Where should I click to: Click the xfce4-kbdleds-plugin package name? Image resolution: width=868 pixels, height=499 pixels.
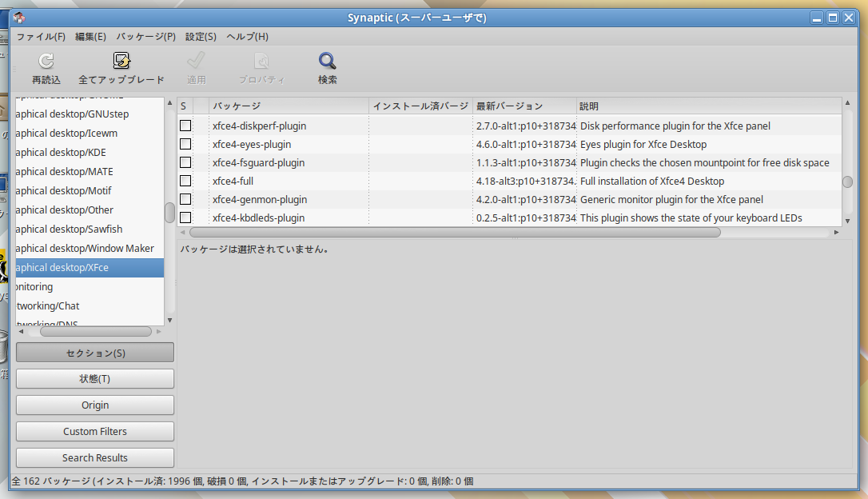click(x=258, y=218)
